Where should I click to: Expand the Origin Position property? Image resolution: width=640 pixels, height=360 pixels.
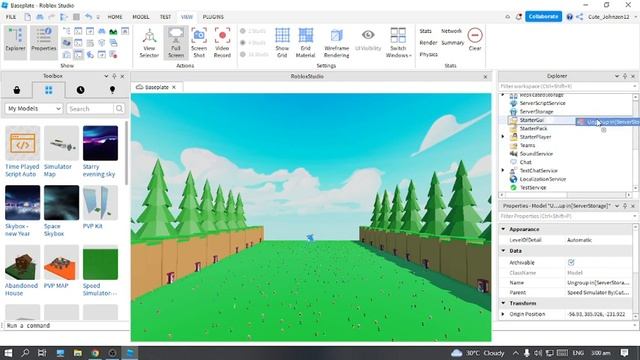503,314
